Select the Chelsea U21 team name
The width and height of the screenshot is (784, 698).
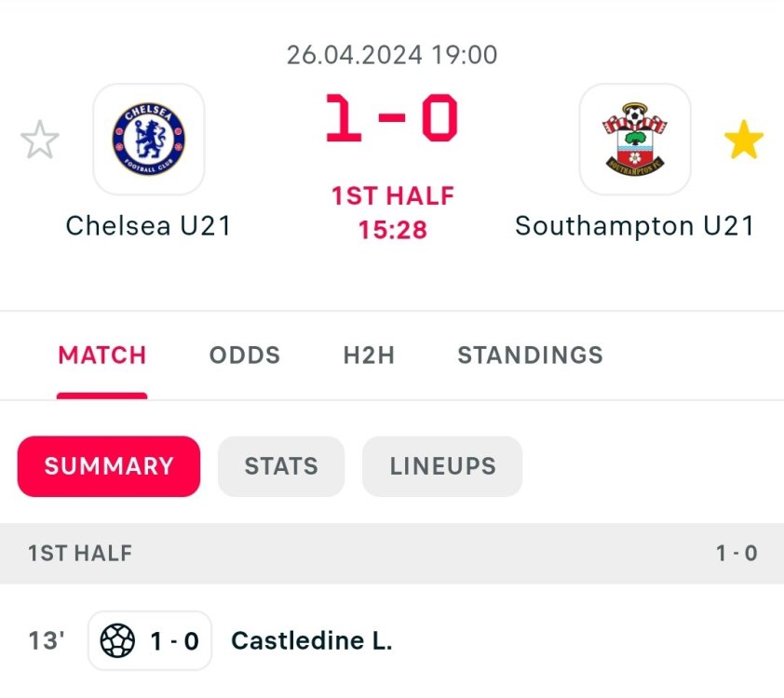pyautogui.click(x=149, y=226)
